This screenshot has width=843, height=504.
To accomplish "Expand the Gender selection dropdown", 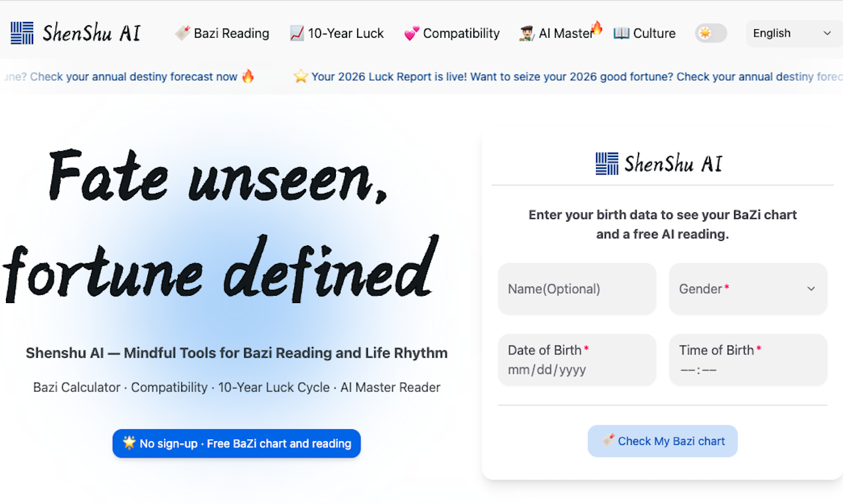I will [x=748, y=288].
